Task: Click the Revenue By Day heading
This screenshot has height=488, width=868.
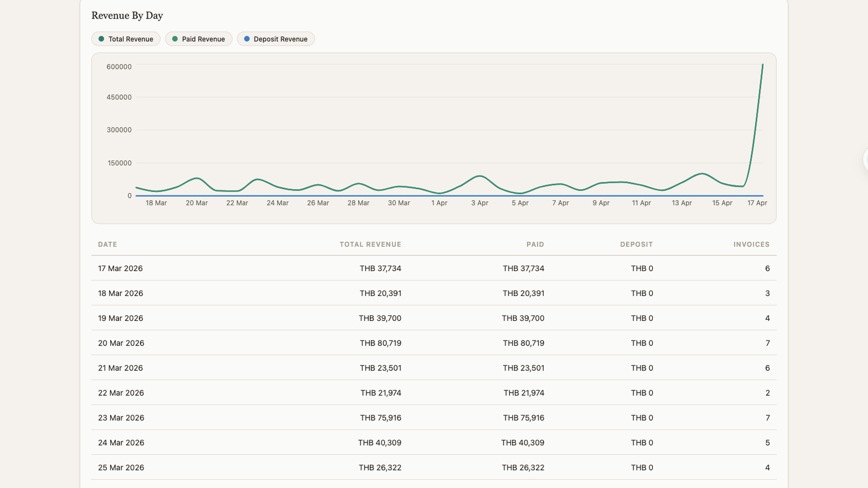Action: pyautogui.click(x=127, y=16)
